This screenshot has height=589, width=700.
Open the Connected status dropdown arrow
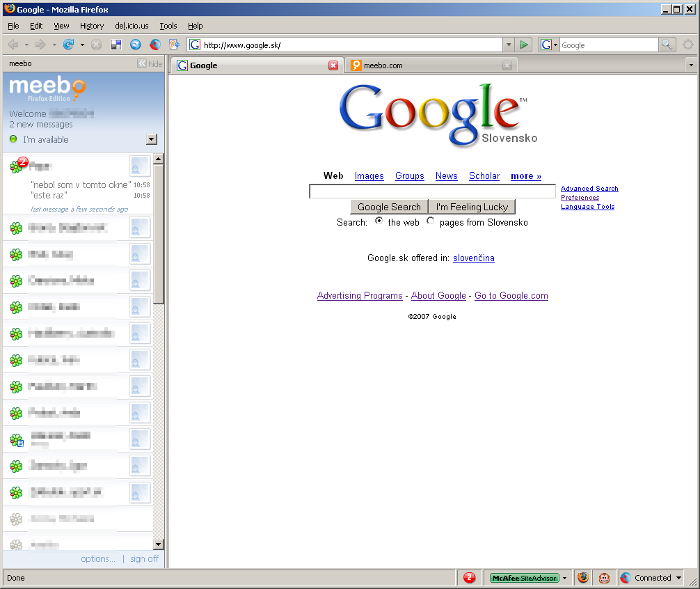[x=679, y=578]
